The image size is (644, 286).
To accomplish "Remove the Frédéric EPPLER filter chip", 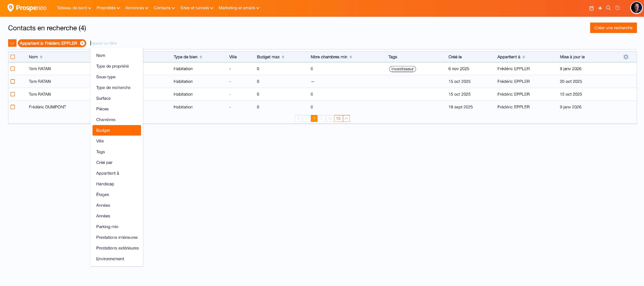I will click(x=82, y=43).
